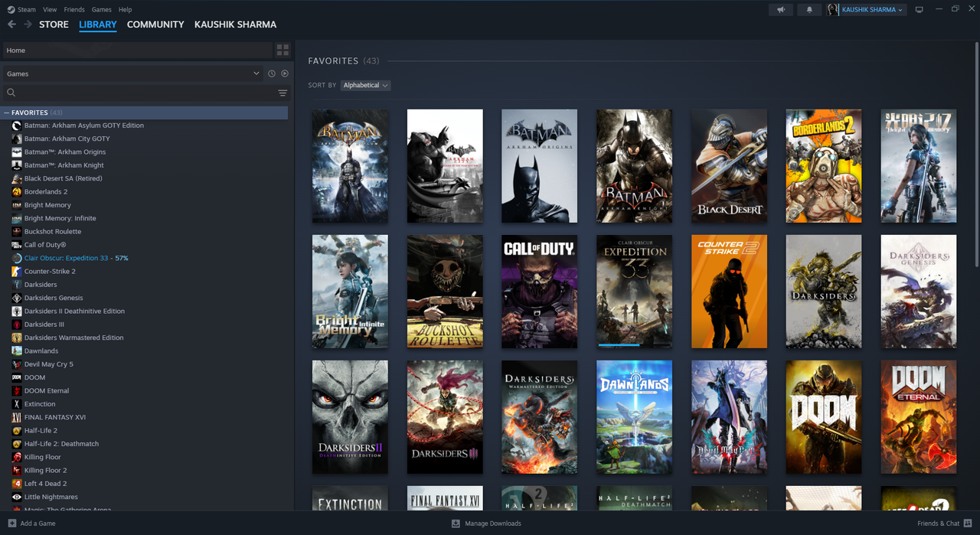Open the Games menu
The image size is (980, 535).
click(x=101, y=9)
